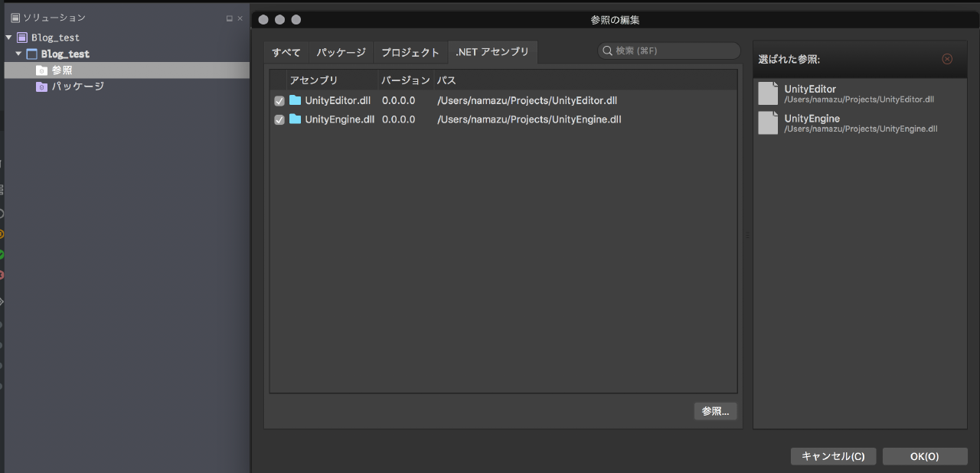Collapse the bold Blog_test project node
Image resolution: width=980 pixels, height=473 pixels.
click(x=18, y=54)
